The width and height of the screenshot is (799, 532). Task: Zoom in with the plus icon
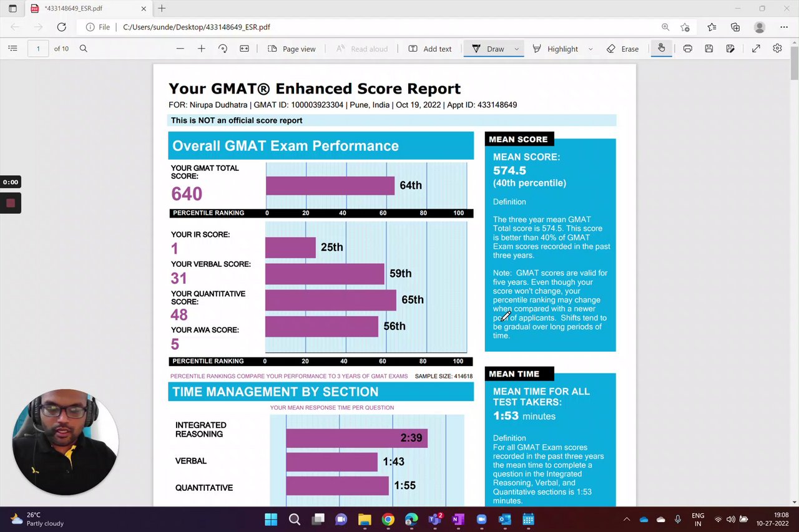[x=202, y=49]
